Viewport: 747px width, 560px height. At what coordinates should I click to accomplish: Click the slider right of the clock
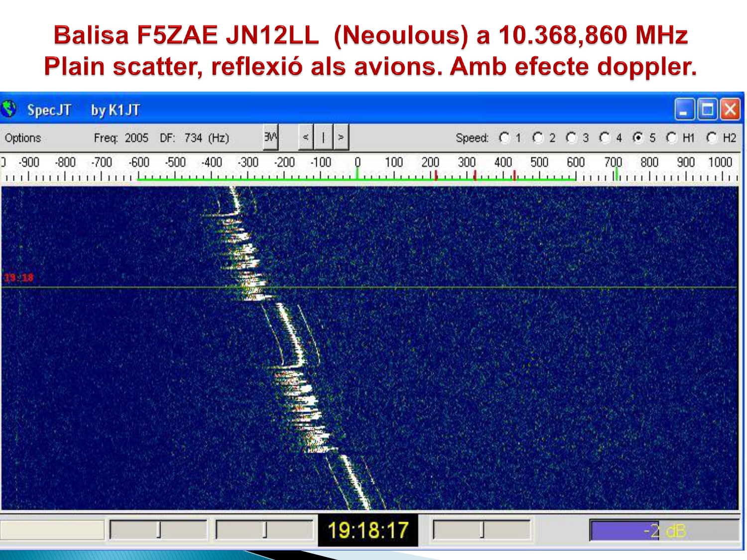[x=482, y=530]
